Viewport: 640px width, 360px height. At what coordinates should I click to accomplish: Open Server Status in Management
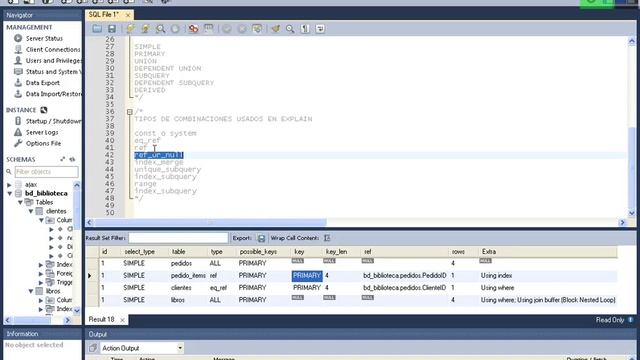tap(44, 38)
